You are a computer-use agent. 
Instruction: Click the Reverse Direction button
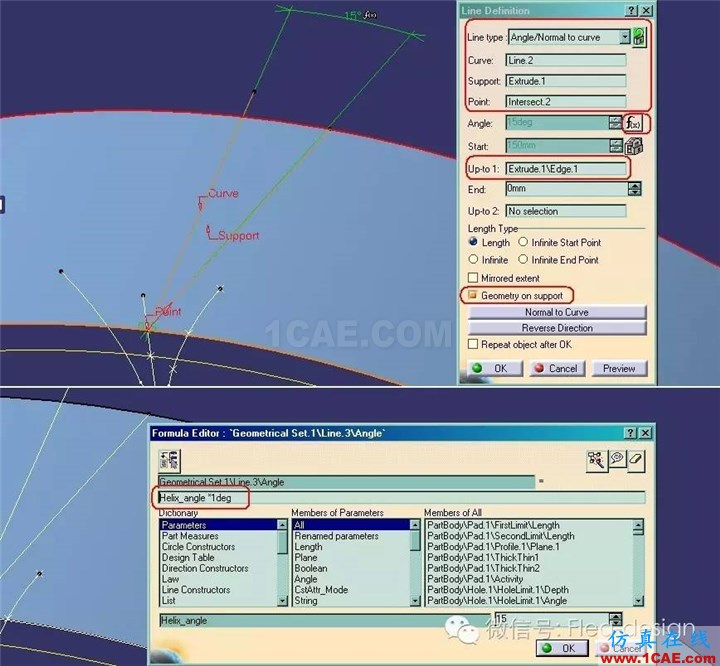tap(557, 328)
